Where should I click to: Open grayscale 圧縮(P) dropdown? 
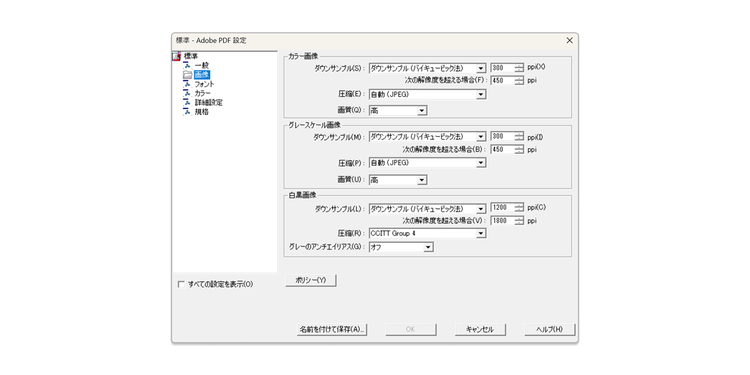(427, 163)
